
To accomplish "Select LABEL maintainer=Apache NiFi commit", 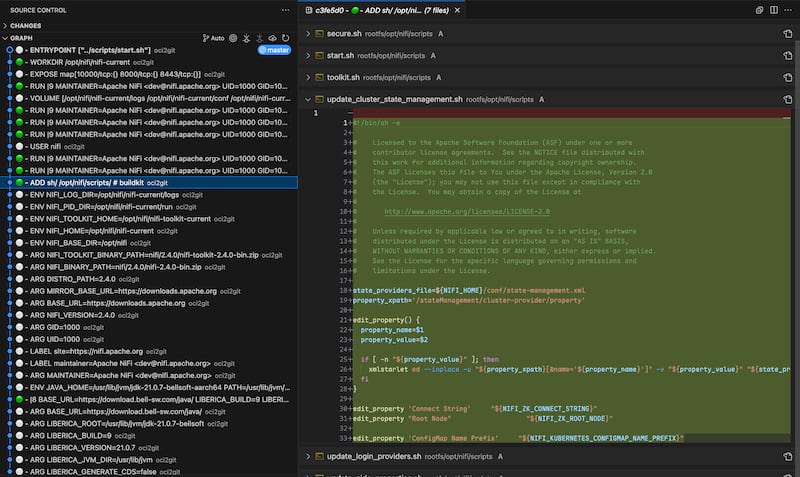I will pos(148,364).
